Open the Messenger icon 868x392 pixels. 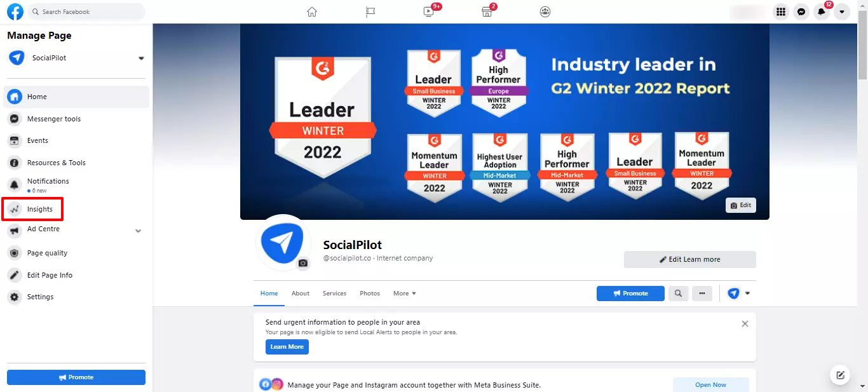pos(802,11)
